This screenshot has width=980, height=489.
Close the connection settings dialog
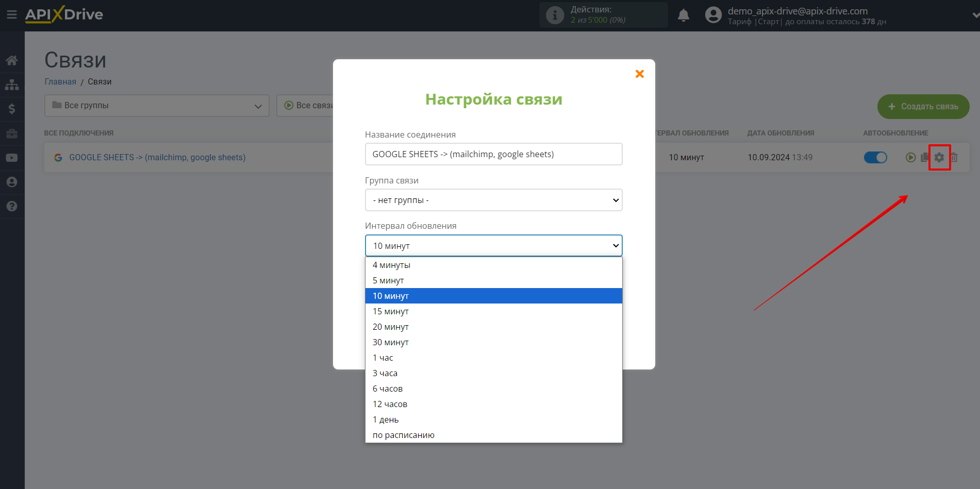click(640, 74)
